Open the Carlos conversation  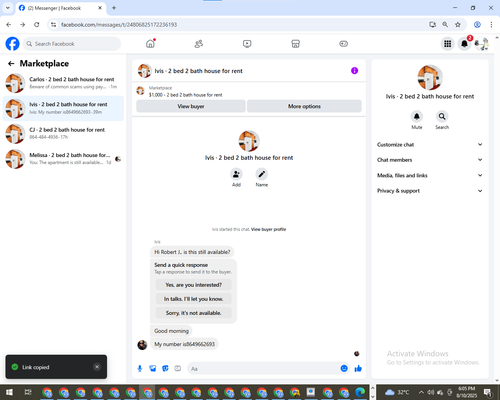pos(63,83)
